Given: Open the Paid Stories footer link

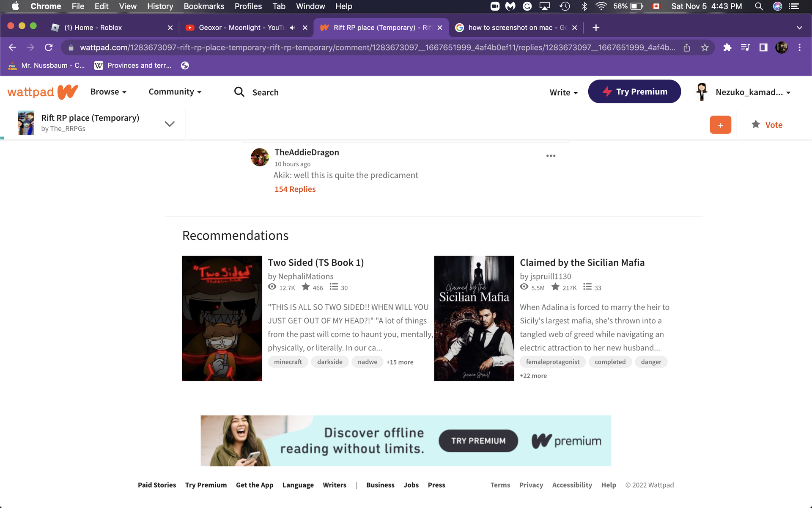Looking at the screenshot, I should 157,485.
